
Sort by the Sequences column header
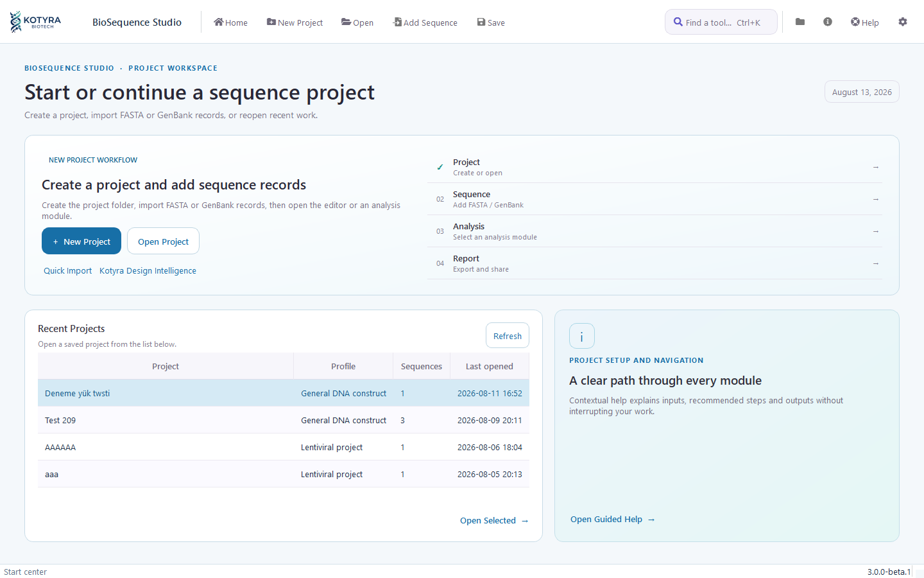tap(422, 366)
